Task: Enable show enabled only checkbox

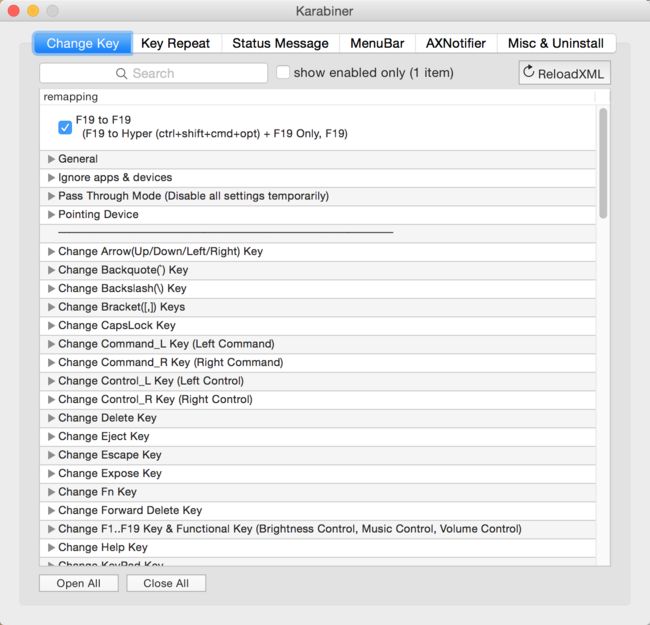Action: click(283, 72)
